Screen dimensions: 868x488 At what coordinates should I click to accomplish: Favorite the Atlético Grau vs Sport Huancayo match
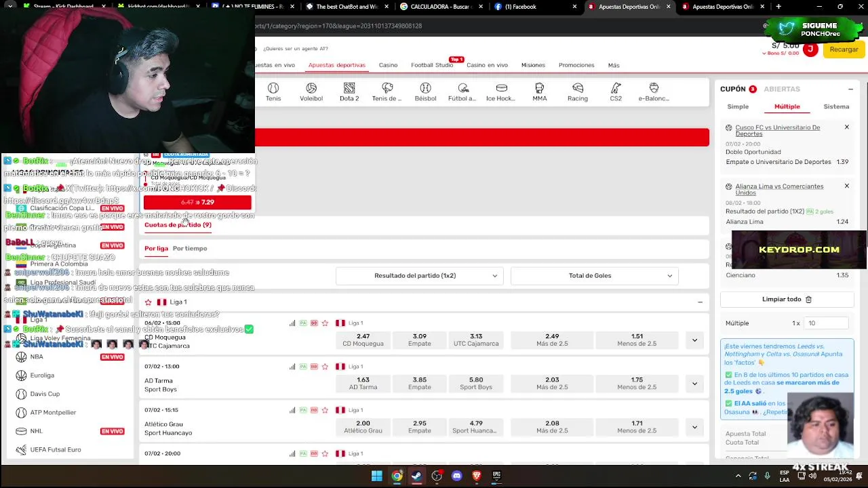pos(325,410)
